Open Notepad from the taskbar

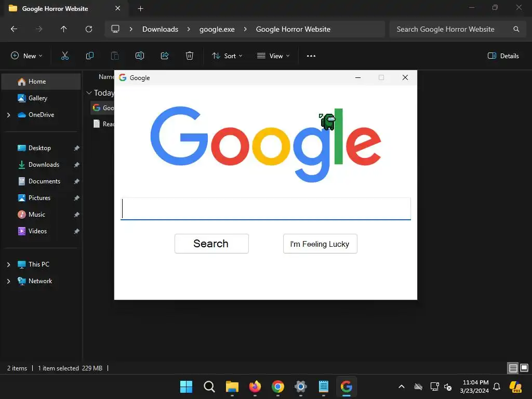pos(324,387)
